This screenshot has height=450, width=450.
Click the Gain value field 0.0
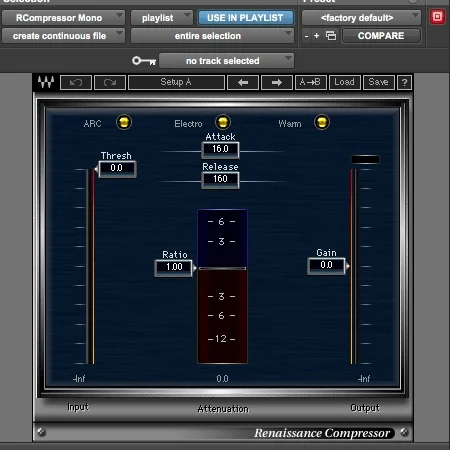click(326, 265)
